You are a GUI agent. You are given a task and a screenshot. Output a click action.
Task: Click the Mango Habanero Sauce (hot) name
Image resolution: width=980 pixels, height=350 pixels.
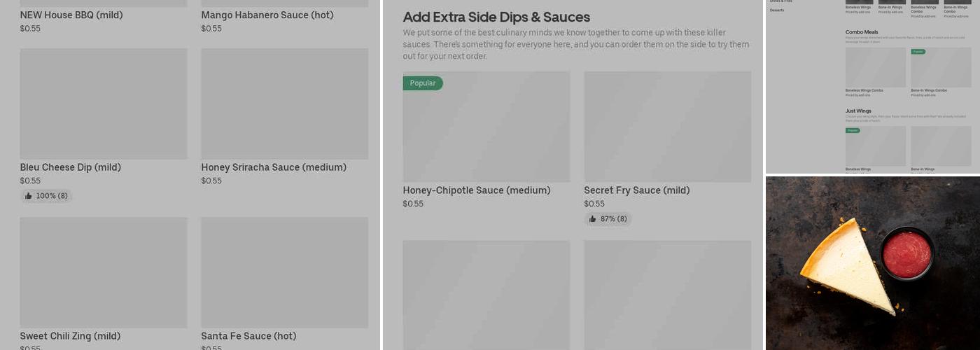[267, 15]
